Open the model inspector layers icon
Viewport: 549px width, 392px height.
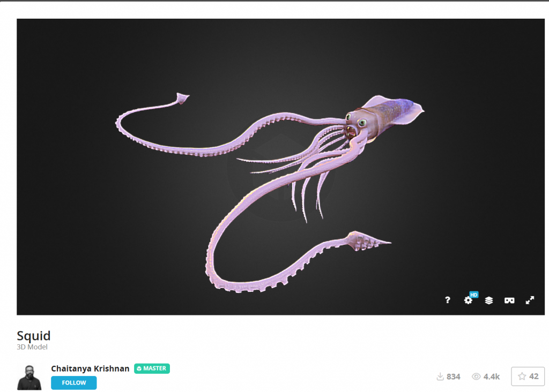(x=489, y=300)
